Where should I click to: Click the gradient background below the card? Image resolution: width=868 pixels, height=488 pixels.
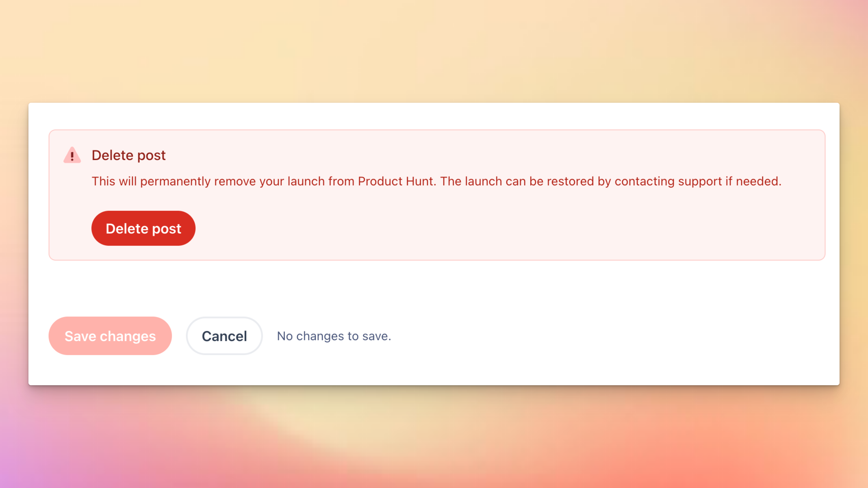click(x=434, y=438)
